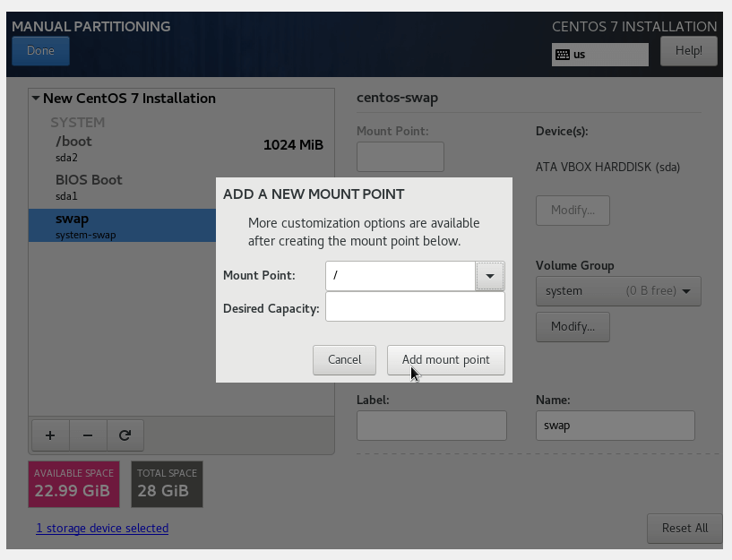732x560 pixels.
Task: Click the SYSTEM section heading
Action: (x=77, y=122)
